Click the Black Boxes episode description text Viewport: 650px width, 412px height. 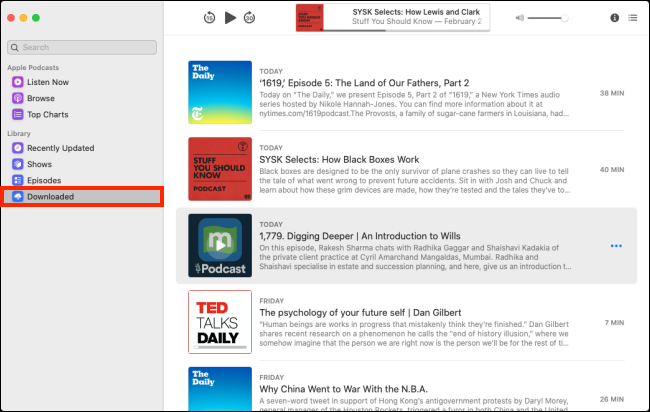point(415,181)
